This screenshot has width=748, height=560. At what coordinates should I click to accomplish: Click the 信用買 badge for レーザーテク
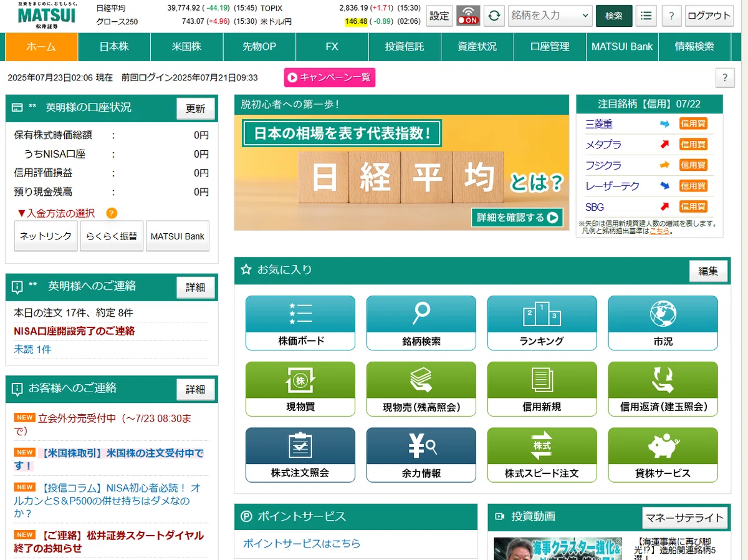click(x=693, y=186)
